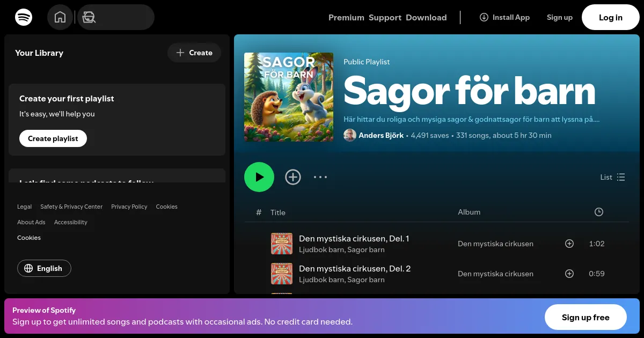Click the Sagor för barn playlist cover

click(x=289, y=97)
